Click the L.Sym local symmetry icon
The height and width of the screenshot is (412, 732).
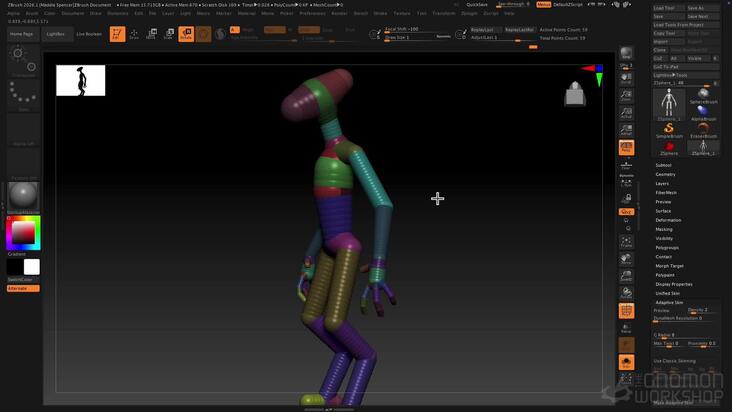[626, 182]
